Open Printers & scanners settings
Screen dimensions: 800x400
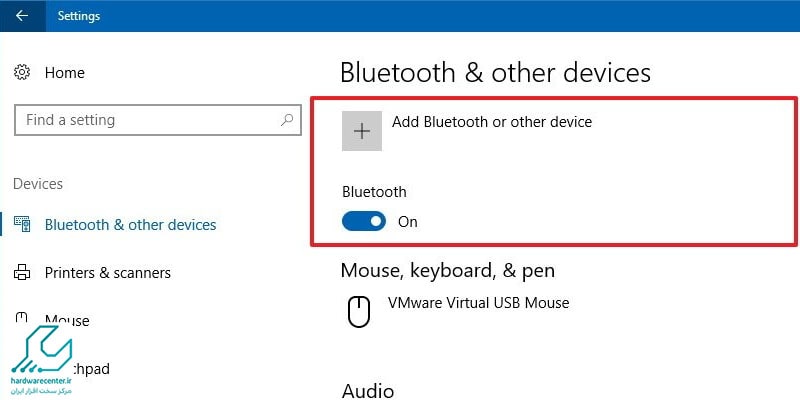pos(108,273)
